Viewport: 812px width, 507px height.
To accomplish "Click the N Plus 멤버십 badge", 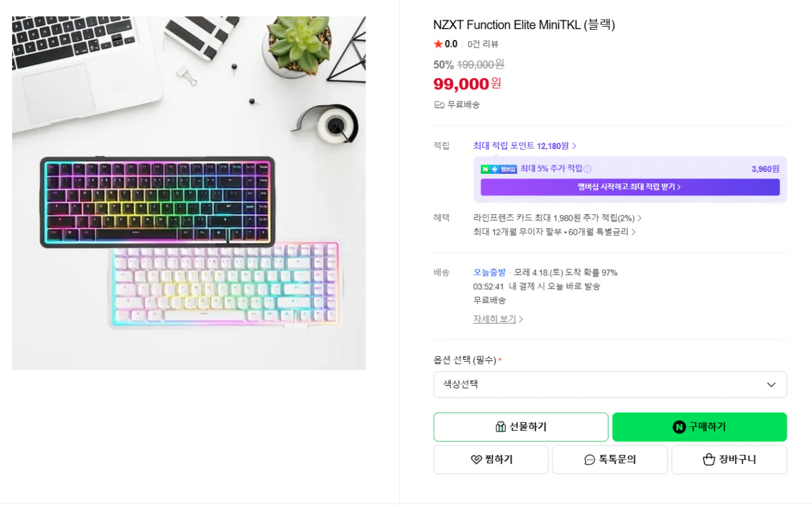I will (500, 169).
